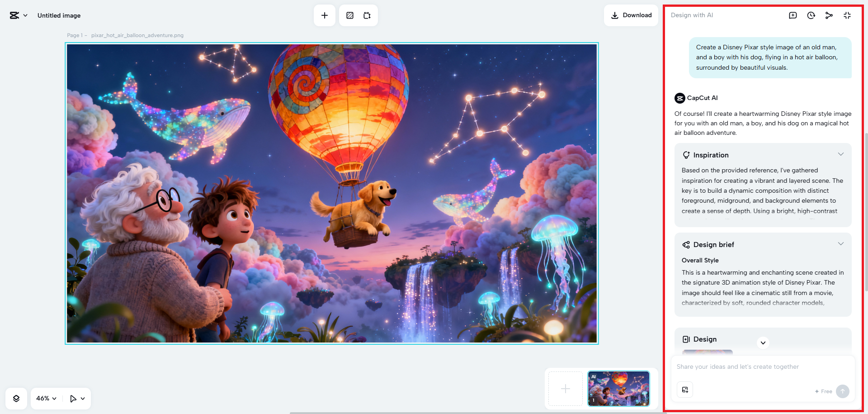Screen dimensions: 868x414
Task: Collapse the Design with AI panel
Action: coord(847,15)
